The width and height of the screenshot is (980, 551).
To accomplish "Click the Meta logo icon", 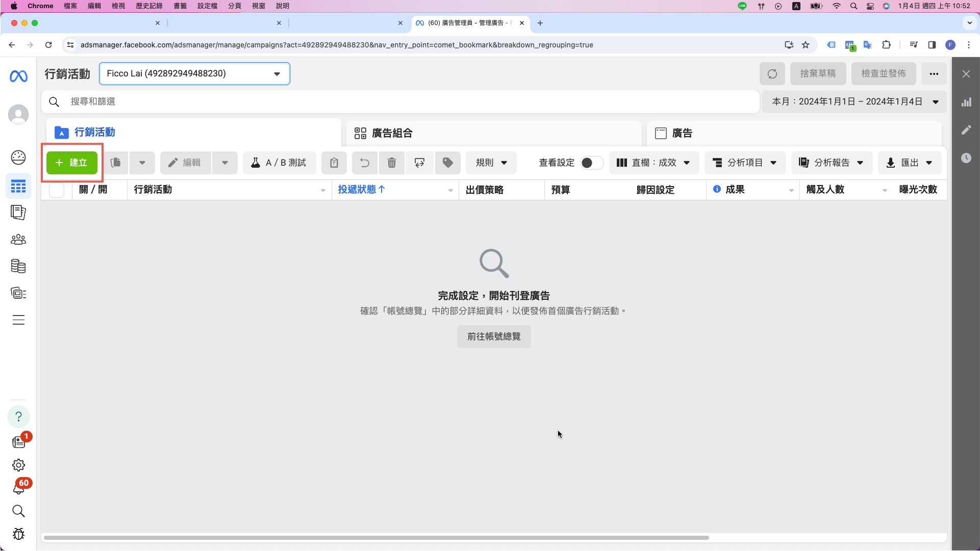I will click(18, 76).
